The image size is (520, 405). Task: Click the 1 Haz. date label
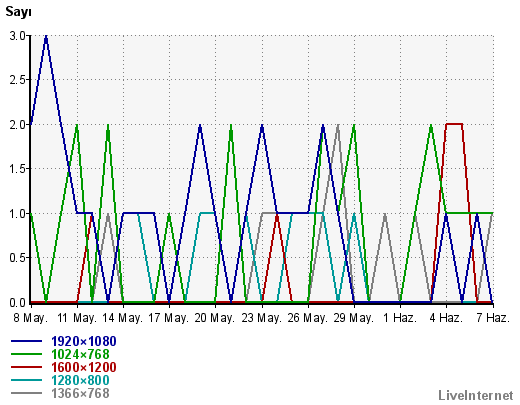pos(400,318)
